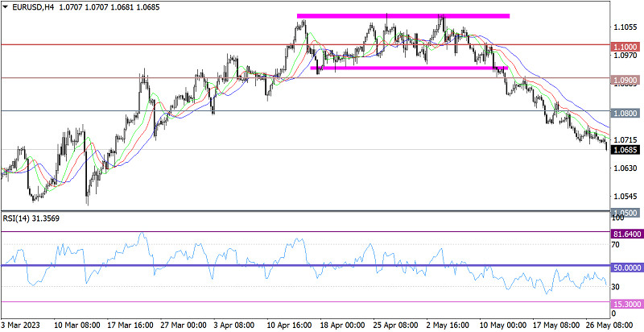Select the upper magenta resistance line

[402, 16]
